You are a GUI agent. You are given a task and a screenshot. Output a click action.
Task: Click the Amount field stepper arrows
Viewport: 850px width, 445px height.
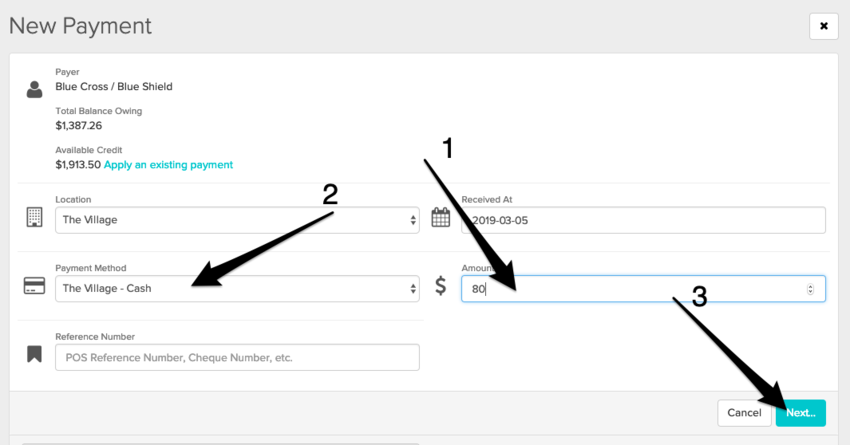[809, 289]
